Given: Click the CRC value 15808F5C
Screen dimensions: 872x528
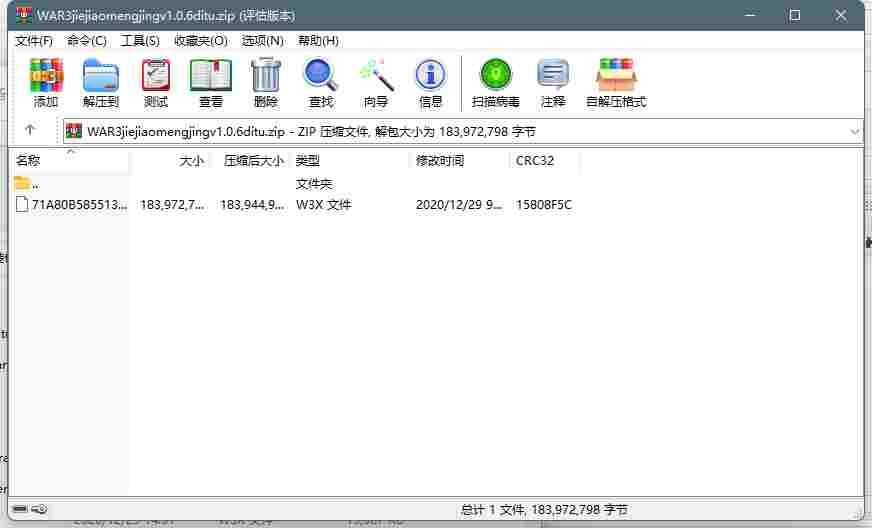Looking at the screenshot, I should (x=544, y=205).
